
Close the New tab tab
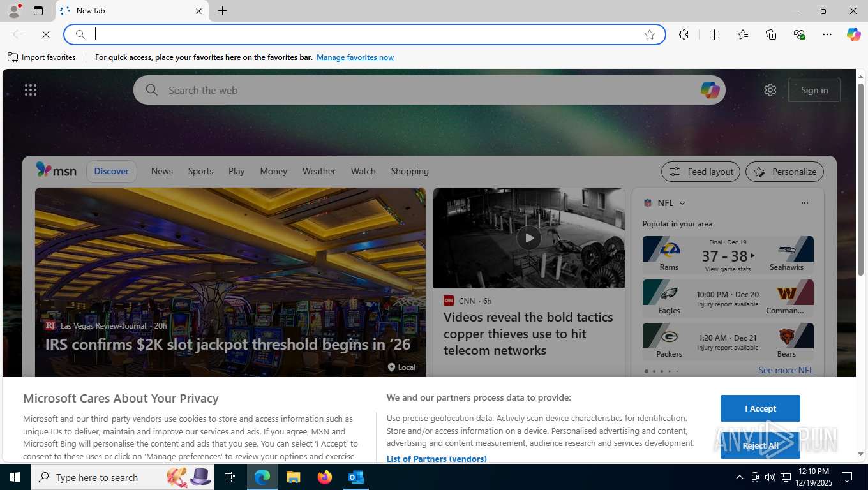click(x=198, y=11)
